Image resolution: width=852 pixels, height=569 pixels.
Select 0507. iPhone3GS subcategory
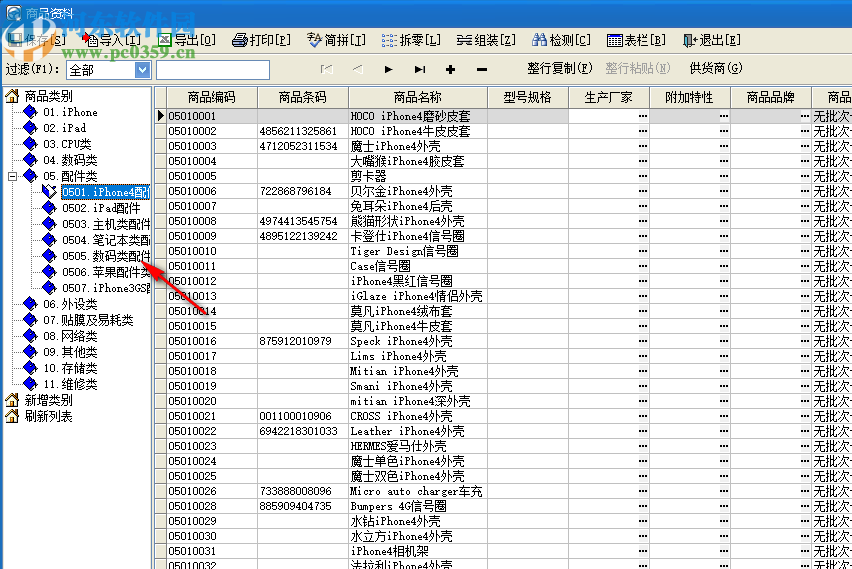[x=105, y=288]
